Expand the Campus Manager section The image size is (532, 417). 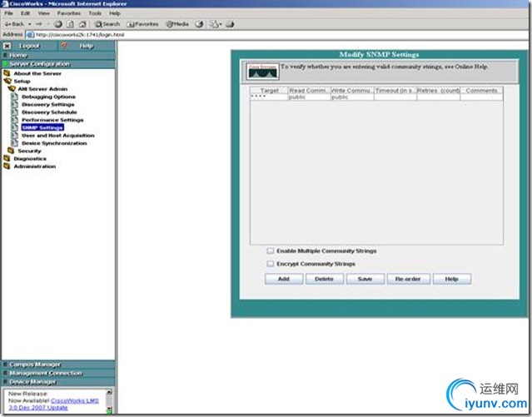pyautogui.click(x=58, y=365)
